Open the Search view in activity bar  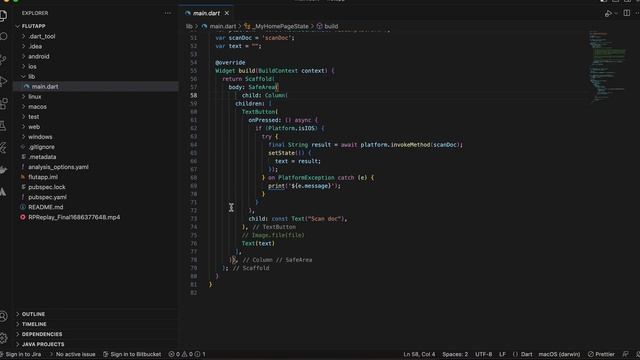3,37
